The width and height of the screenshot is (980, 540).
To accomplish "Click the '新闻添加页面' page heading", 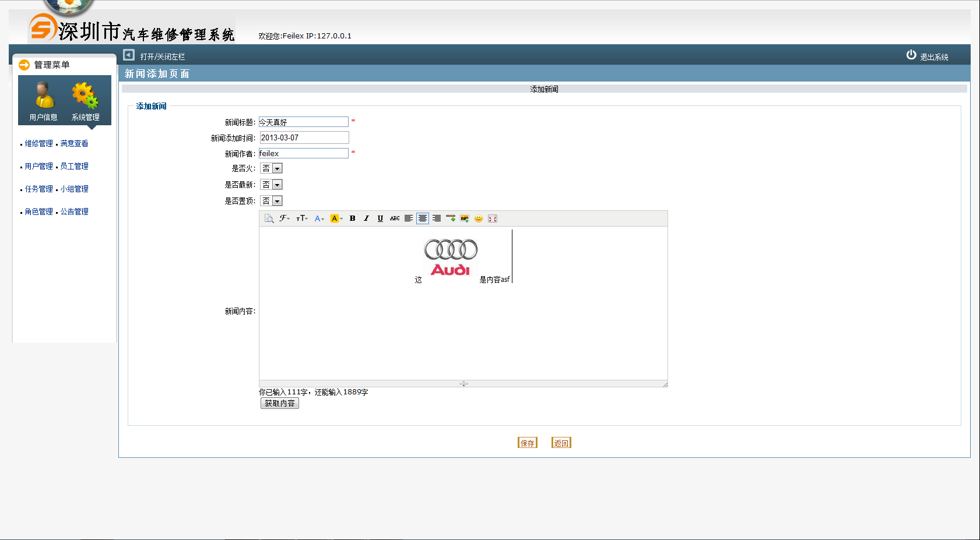I will pyautogui.click(x=157, y=74).
